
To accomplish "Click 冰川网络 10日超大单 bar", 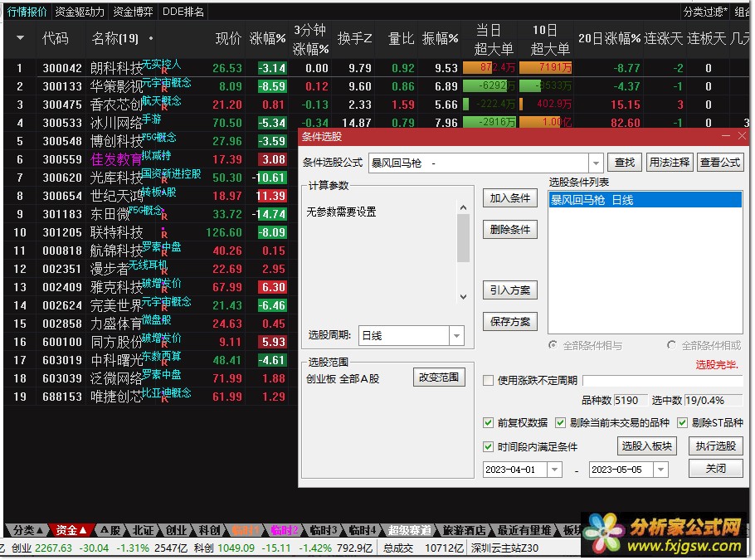I will (545, 122).
